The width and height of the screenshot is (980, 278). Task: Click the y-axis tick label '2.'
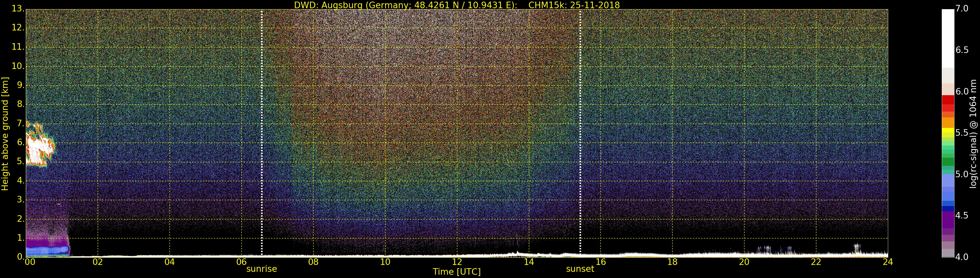pos(21,219)
